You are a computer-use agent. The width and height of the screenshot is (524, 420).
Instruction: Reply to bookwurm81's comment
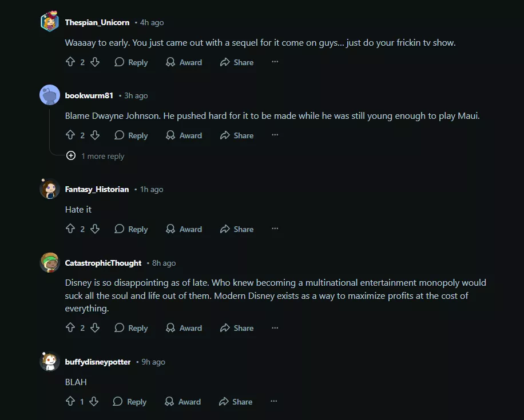coord(131,135)
